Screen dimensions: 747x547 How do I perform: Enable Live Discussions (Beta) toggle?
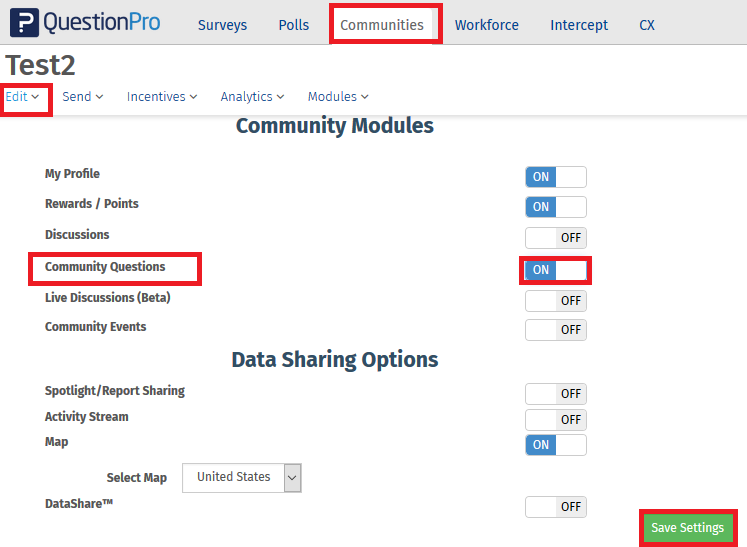click(x=555, y=301)
